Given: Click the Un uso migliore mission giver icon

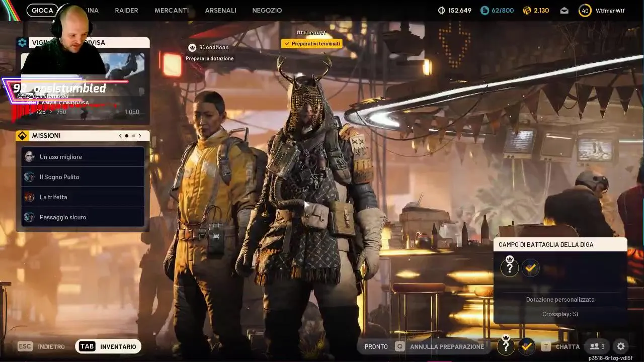Looking at the screenshot, I should (30, 157).
